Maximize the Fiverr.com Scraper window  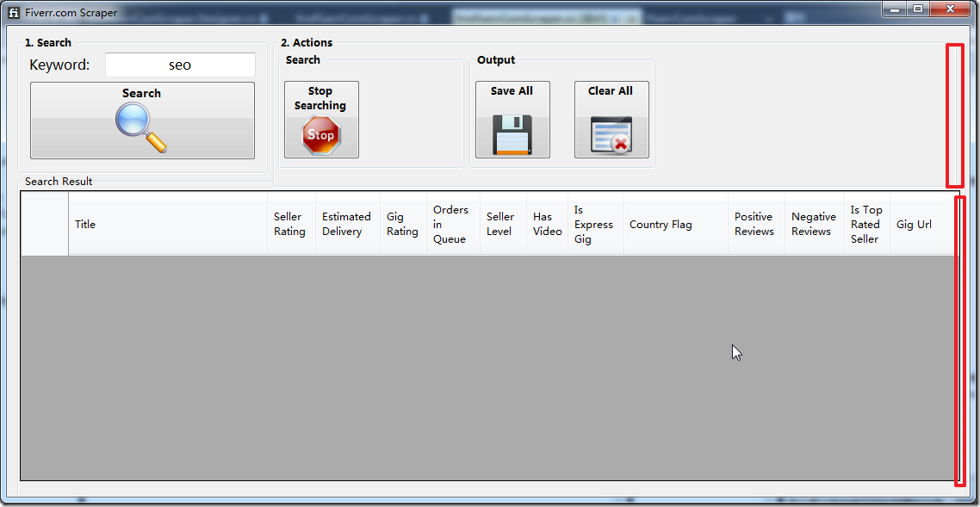coord(917,8)
